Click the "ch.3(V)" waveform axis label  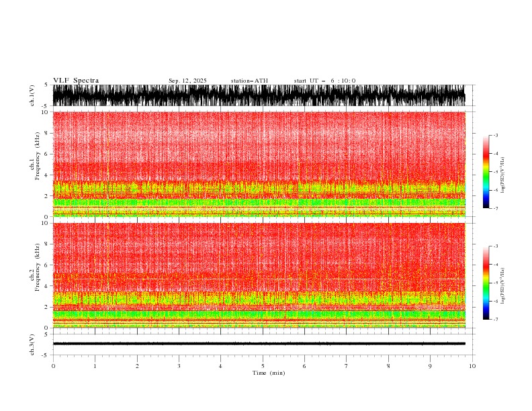[32, 345]
